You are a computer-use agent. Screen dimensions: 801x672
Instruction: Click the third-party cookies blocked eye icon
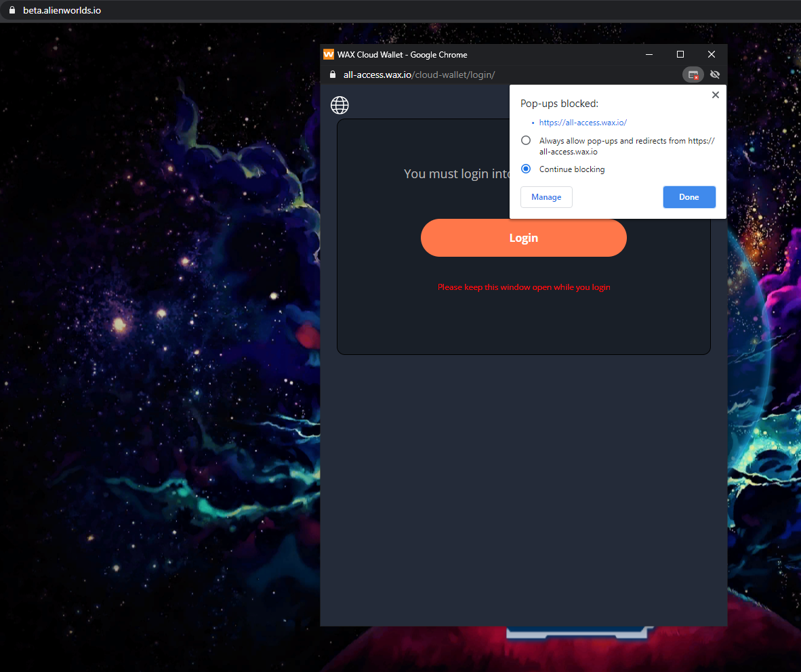click(x=715, y=75)
